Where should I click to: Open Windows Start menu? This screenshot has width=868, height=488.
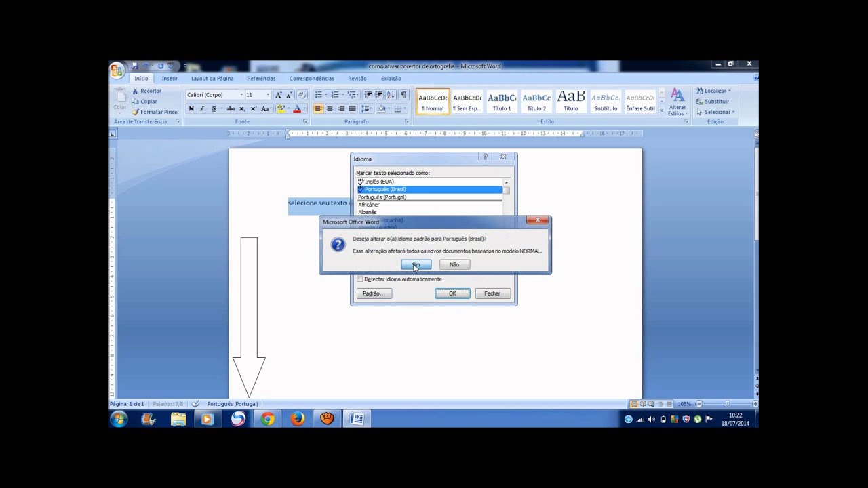pyautogui.click(x=119, y=420)
